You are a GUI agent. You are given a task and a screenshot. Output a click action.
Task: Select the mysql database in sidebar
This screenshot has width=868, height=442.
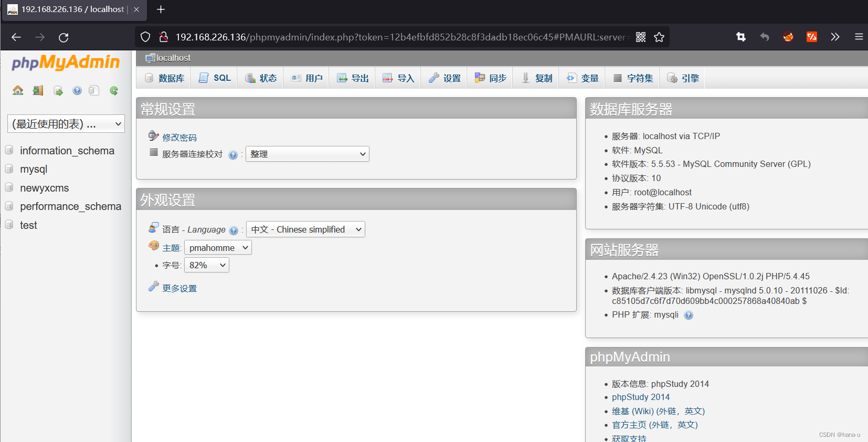pos(34,169)
